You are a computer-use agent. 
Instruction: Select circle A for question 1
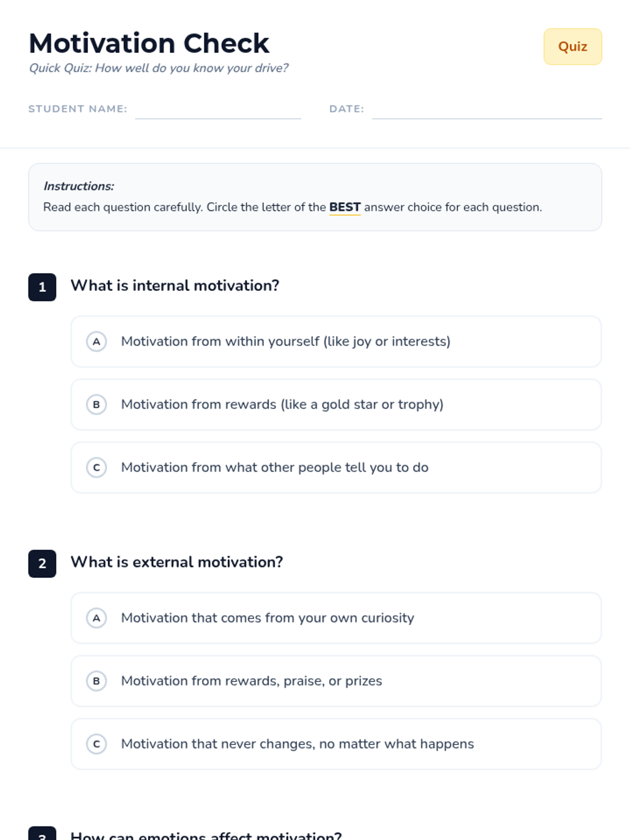97,342
